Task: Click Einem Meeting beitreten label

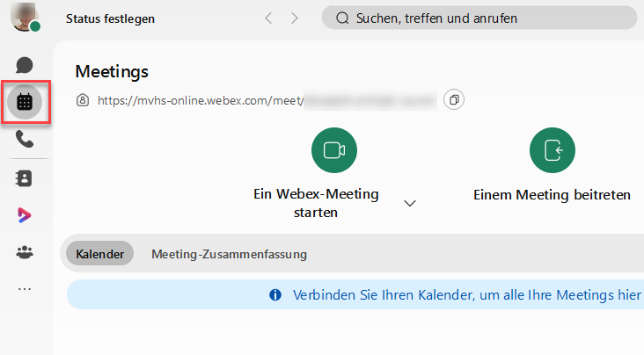Action: point(552,194)
